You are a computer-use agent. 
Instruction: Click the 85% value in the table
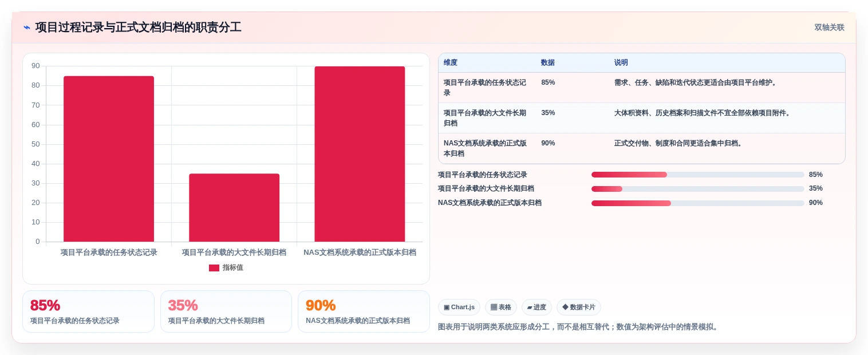pos(548,82)
